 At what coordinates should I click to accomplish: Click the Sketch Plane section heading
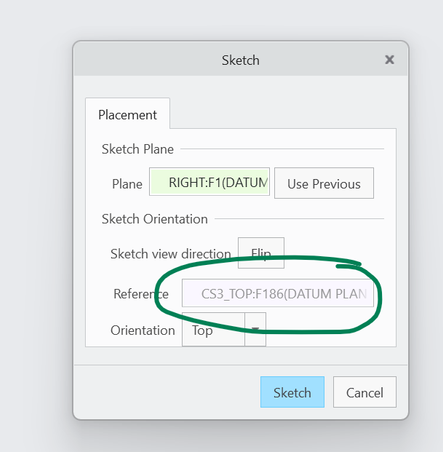138,149
